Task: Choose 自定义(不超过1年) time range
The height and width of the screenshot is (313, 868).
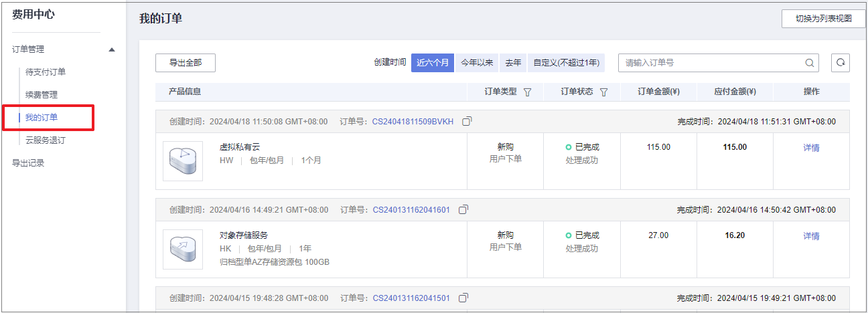Action: point(566,63)
